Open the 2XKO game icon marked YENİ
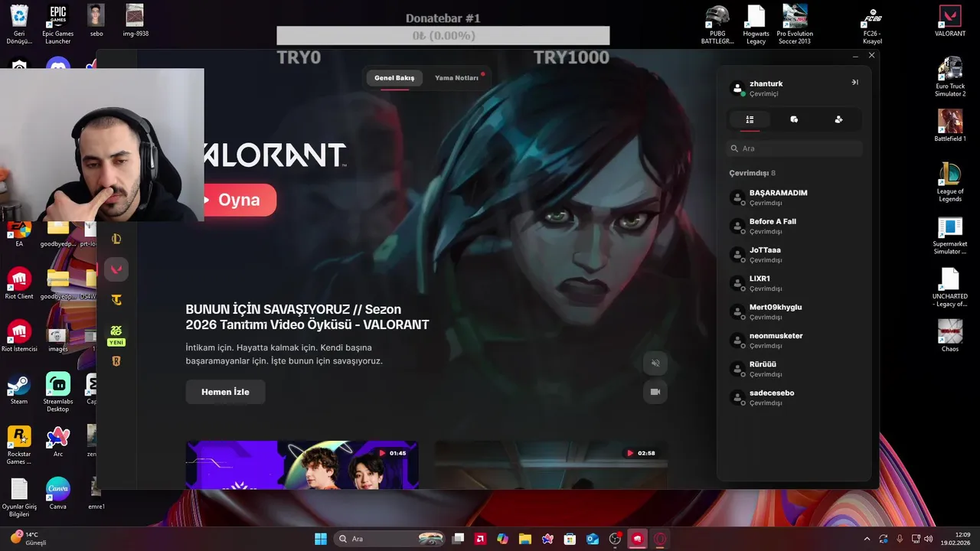Viewport: 980px width, 551px height. click(x=116, y=334)
